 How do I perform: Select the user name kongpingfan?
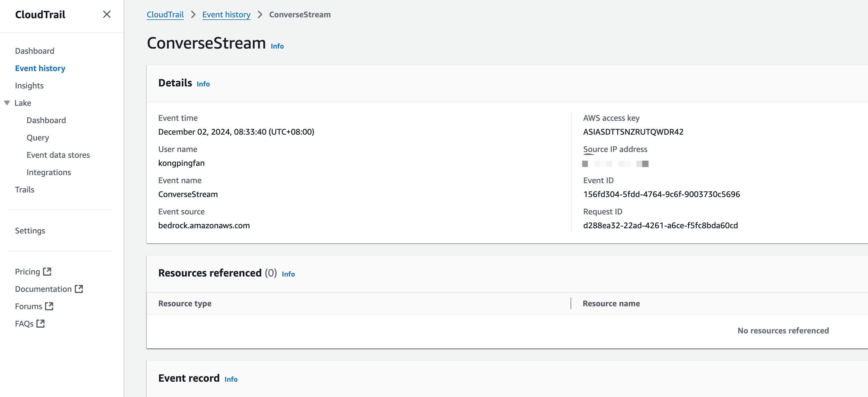tap(181, 163)
